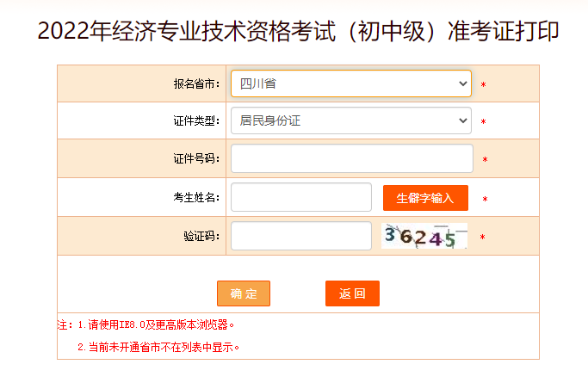Viewport: 588px width, 389px height.
Task: Click the 报名省市 label
Action: click(x=196, y=84)
